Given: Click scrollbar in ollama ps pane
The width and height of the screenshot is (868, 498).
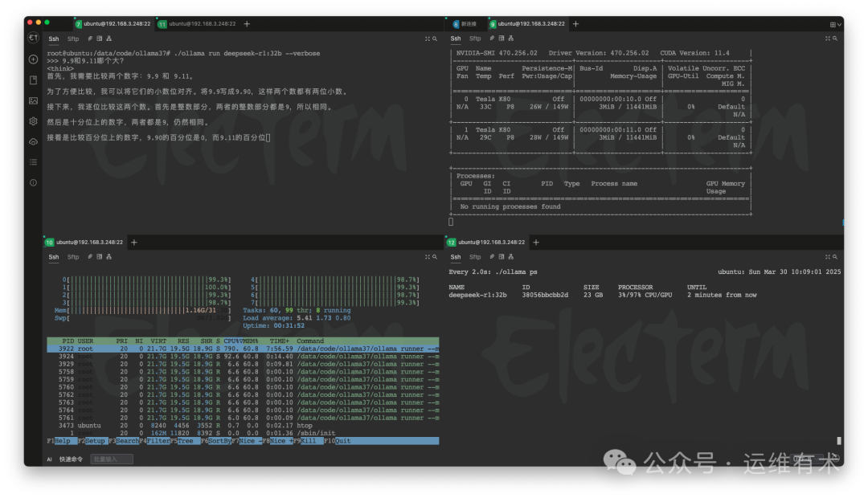Looking at the screenshot, I should 839,441.
